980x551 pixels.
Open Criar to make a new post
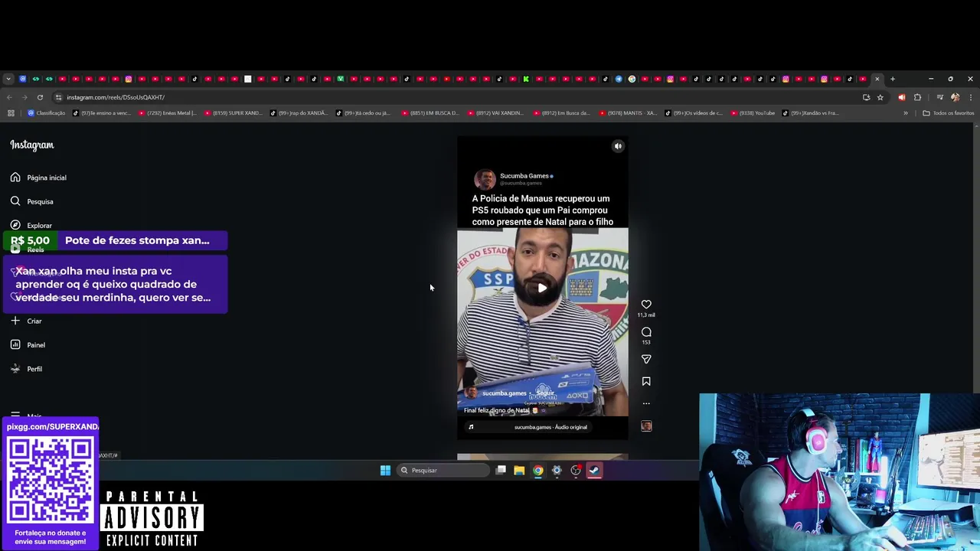(26, 321)
